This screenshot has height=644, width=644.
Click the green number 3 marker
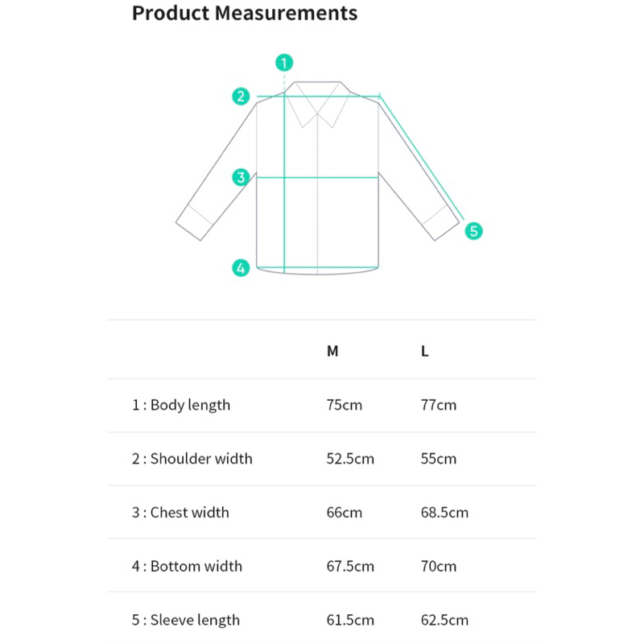coord(241,177)
